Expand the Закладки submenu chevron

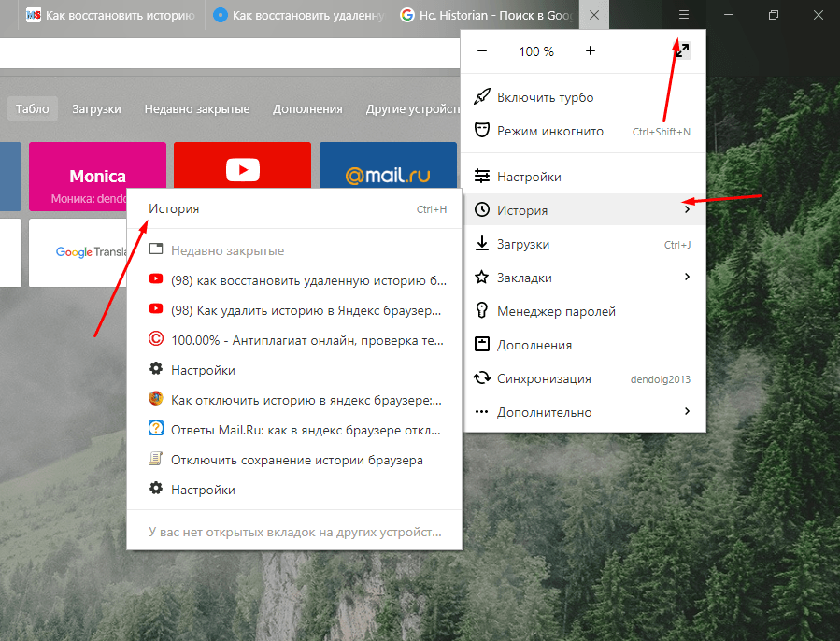[688, 277]
